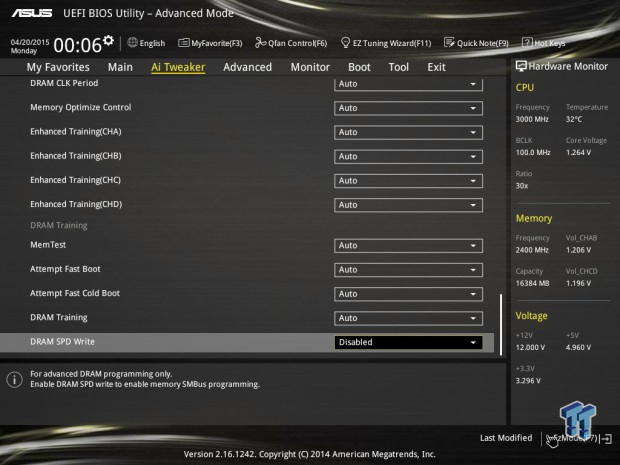620x465 pixels.
Task: Open Tool tab
Action: coord(399,67)
